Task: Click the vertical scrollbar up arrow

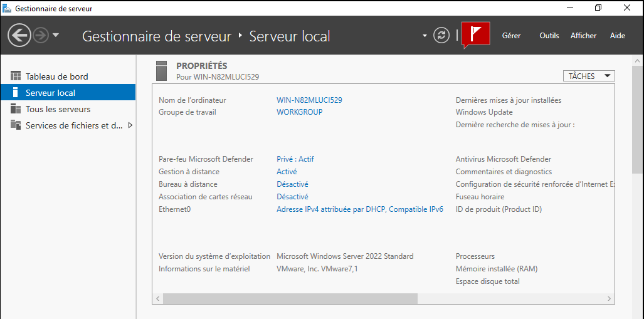Action: [638, 61]
